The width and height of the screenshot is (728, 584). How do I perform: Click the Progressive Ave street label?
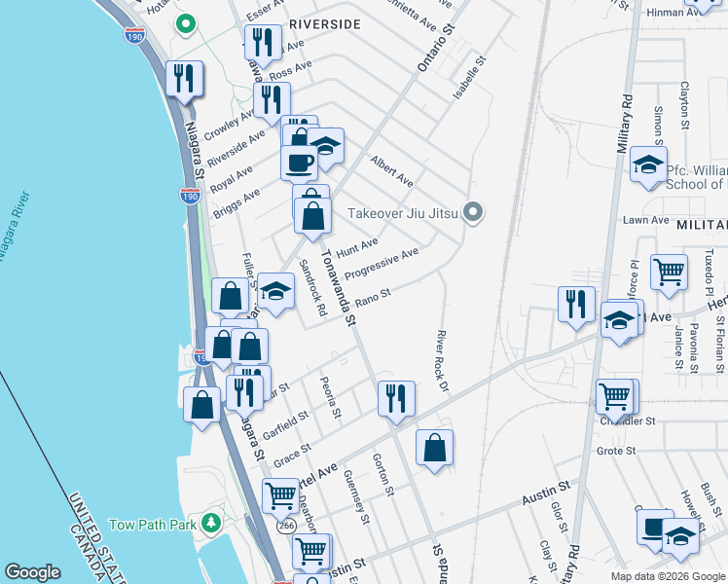(382, 264)
